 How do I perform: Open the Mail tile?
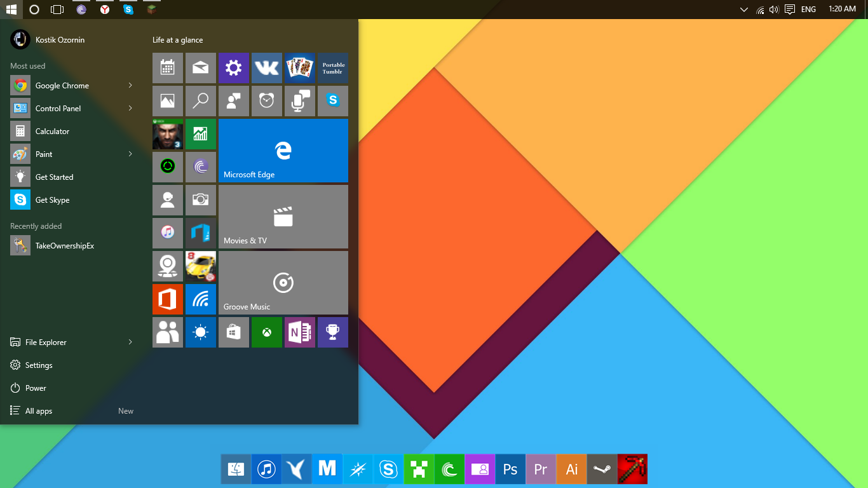click(x=201, y=68)
